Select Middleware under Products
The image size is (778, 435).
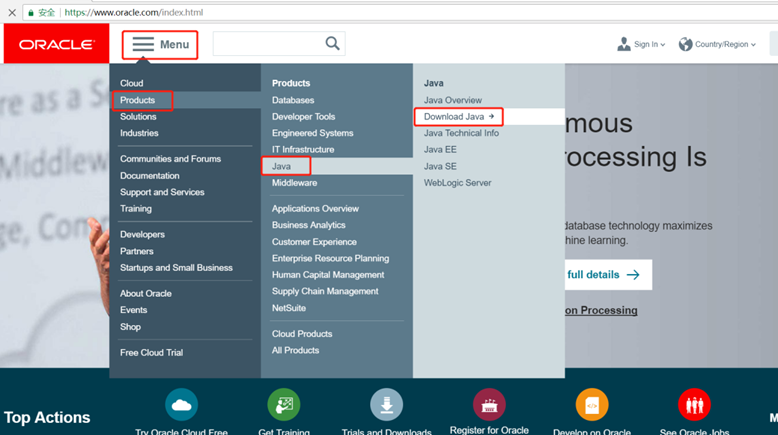294,183
